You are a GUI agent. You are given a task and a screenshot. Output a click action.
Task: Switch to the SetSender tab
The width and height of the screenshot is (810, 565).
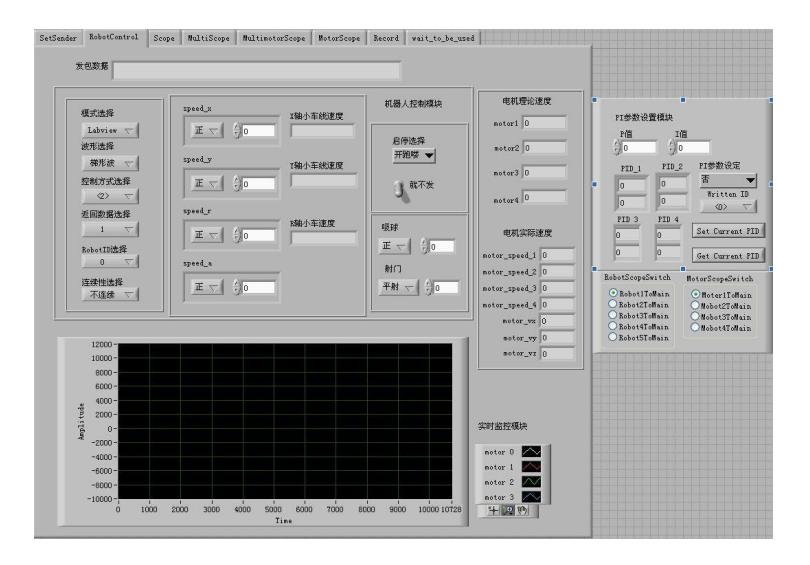pos(58,38)
